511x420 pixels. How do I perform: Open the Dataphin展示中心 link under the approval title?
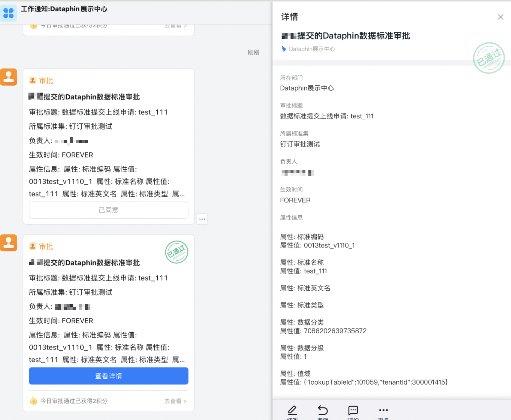coord(312,49)
